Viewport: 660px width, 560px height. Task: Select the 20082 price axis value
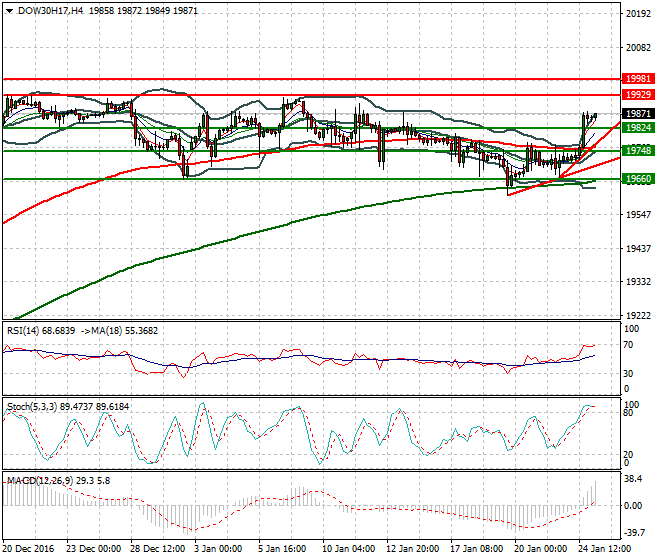click(638, 48)
